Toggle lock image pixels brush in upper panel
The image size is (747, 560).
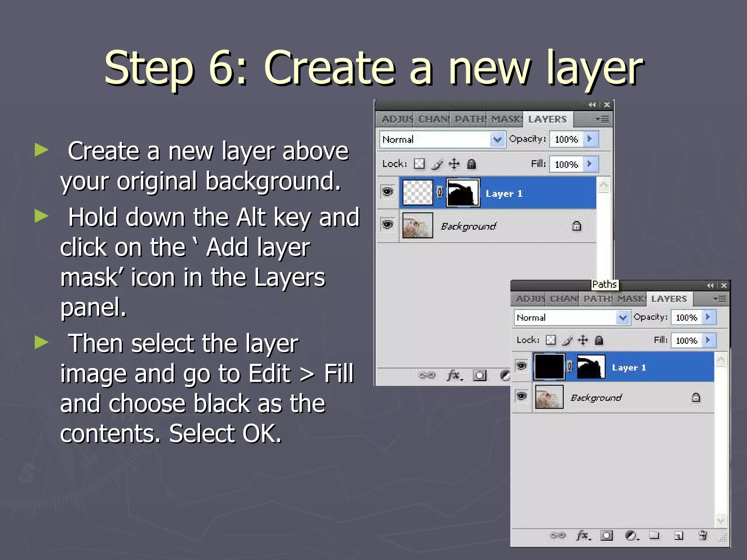click(437, 164)
